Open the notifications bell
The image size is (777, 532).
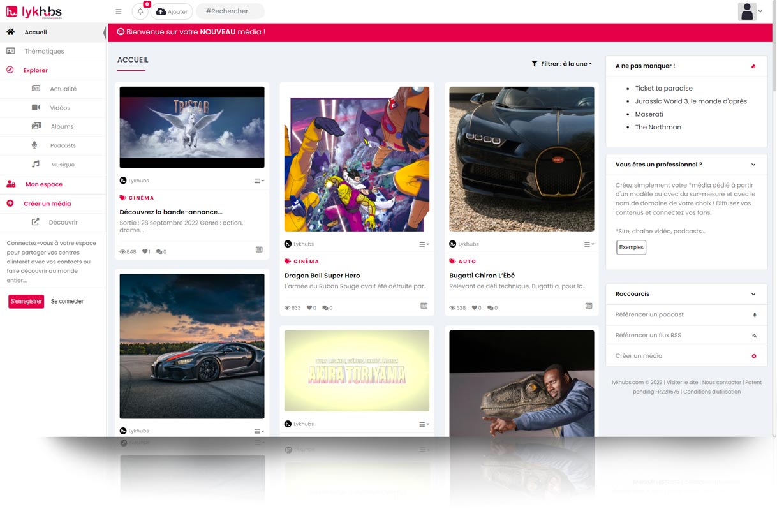(140, 11)
